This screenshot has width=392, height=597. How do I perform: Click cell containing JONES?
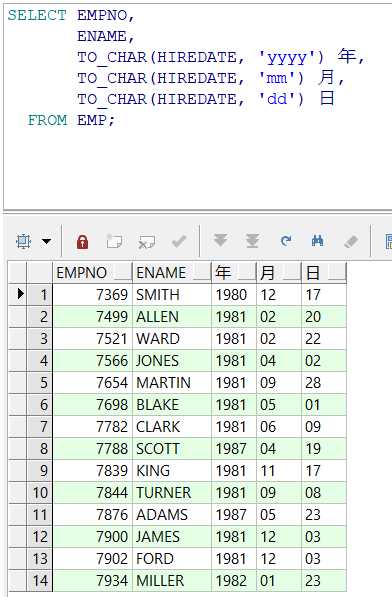(x=172, y=361)
